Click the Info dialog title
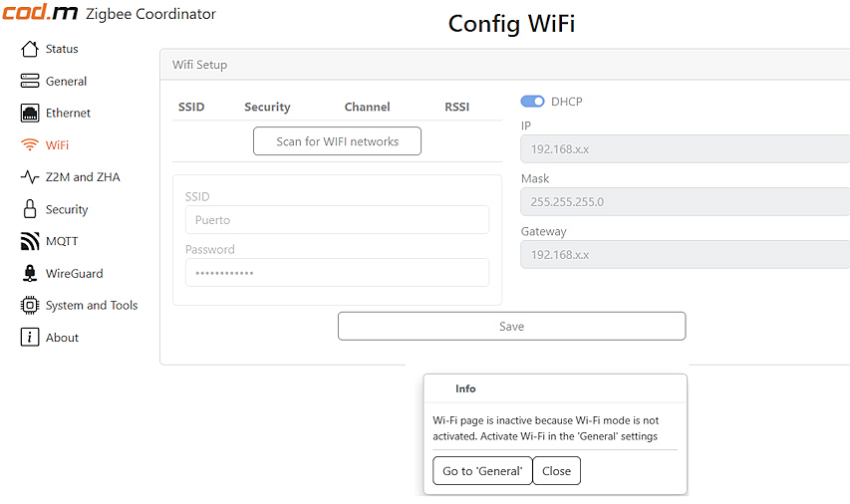 pyautogui.click(x=465, y=388)
